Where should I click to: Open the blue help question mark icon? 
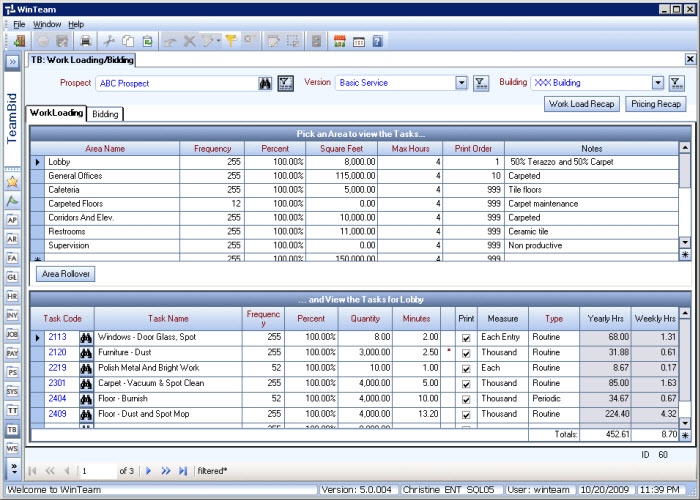tap(378, 42)
